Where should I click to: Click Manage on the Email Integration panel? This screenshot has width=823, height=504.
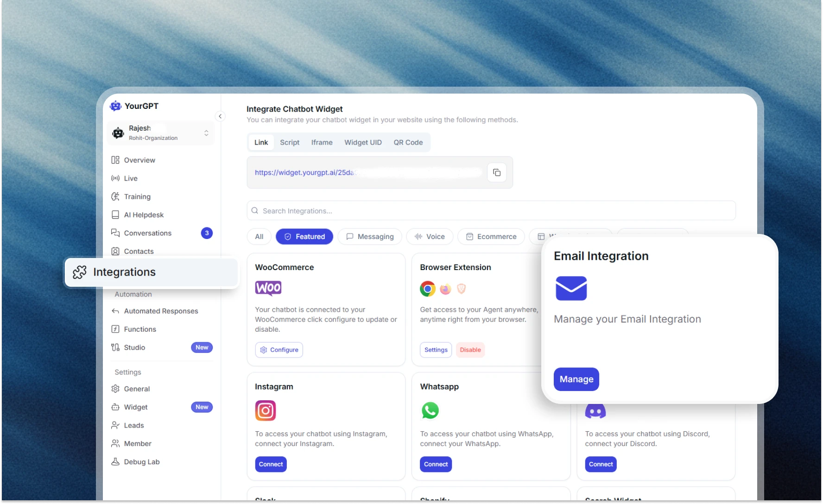click(x=576, y=379)
